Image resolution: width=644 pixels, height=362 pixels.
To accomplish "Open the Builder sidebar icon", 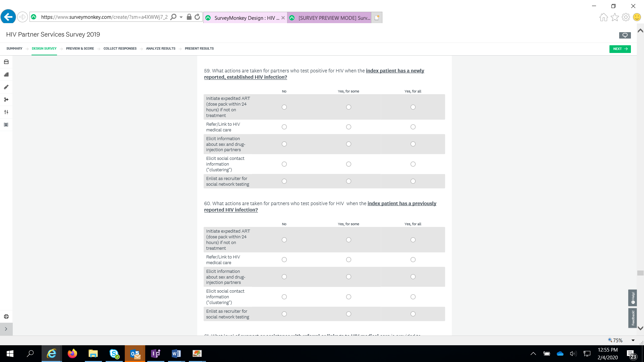I will pyautogui.click(x=6, y=74).
